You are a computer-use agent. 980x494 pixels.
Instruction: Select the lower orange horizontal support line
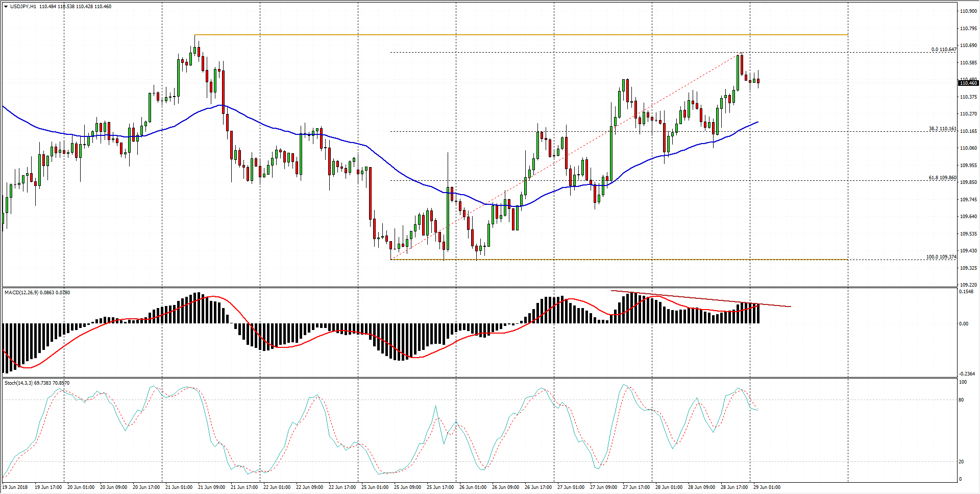point(612,260)
